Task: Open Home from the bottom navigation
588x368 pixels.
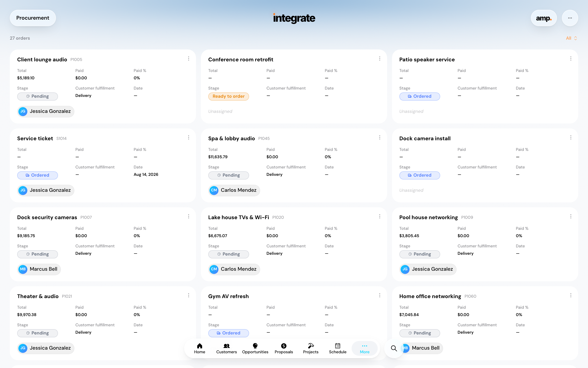Action: coord(199,348)
